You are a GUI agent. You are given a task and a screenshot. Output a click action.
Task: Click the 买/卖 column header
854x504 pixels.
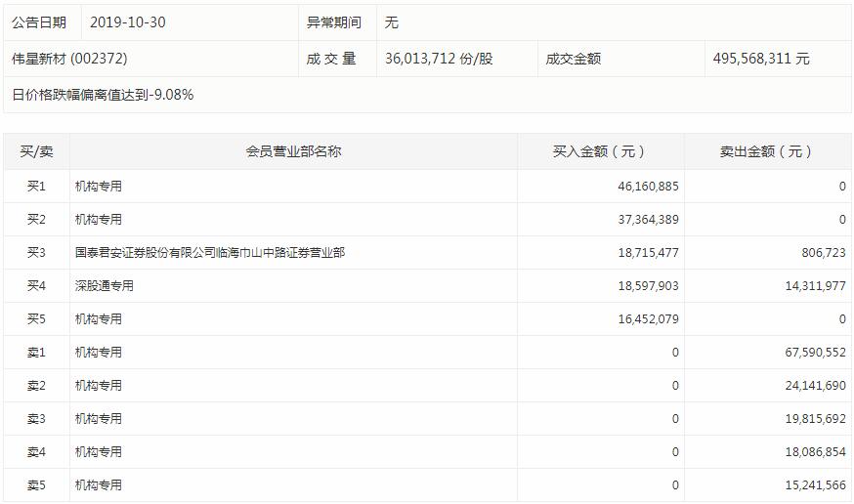(36, 151)
